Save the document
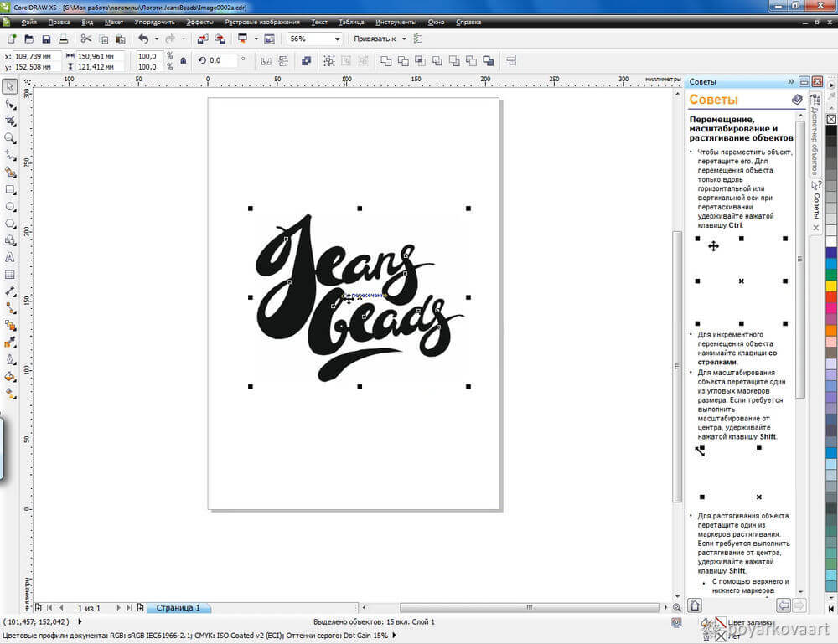This screenshot has width=838, height=644. [46, 39]
